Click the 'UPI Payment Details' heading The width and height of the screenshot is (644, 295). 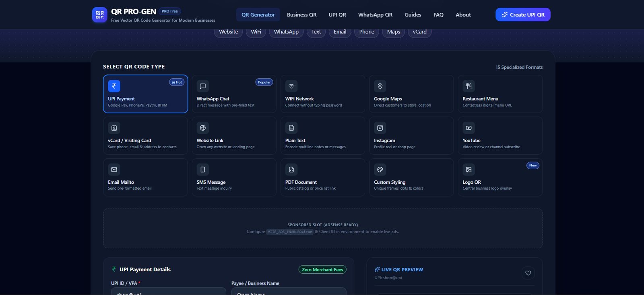[145, 270]
